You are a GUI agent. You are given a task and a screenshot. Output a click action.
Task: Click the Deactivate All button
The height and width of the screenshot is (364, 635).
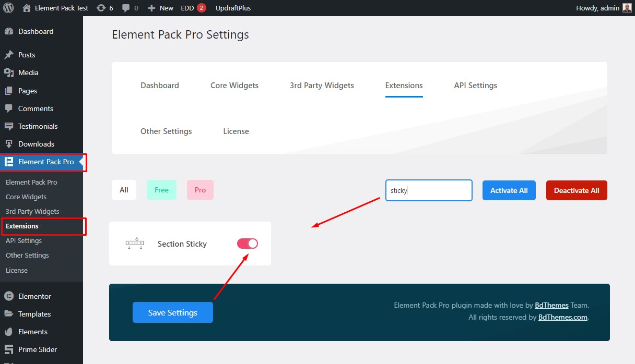[x=577, y=190]
